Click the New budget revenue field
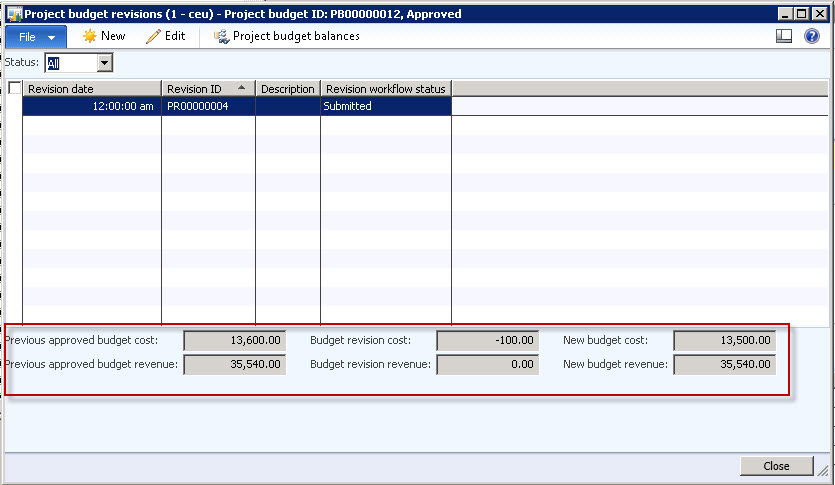The width and height of the screenshot is (835, 485). (x=724, y=365)
